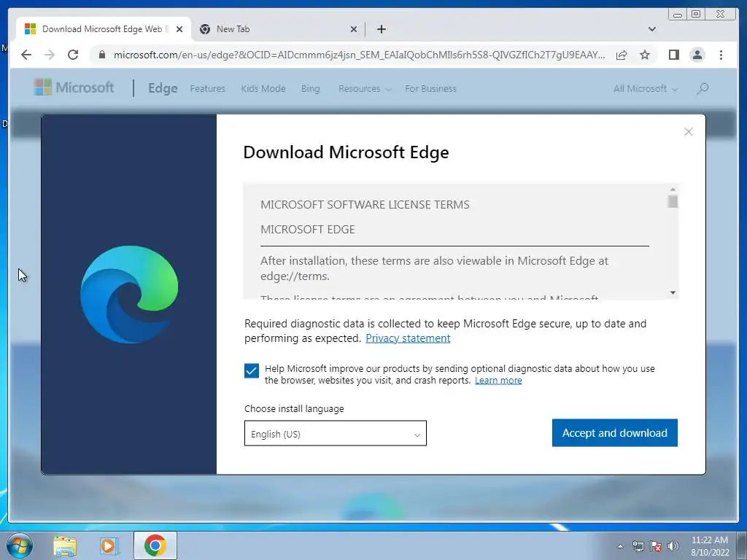Open the volume speaker tray icon
This screenshot has width=747, height=560.
coord(673,546)
